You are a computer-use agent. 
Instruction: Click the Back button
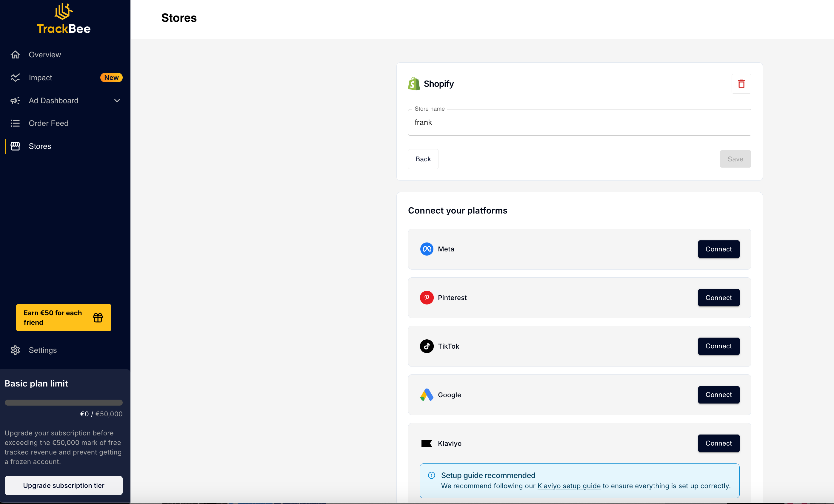click(423, 159)
